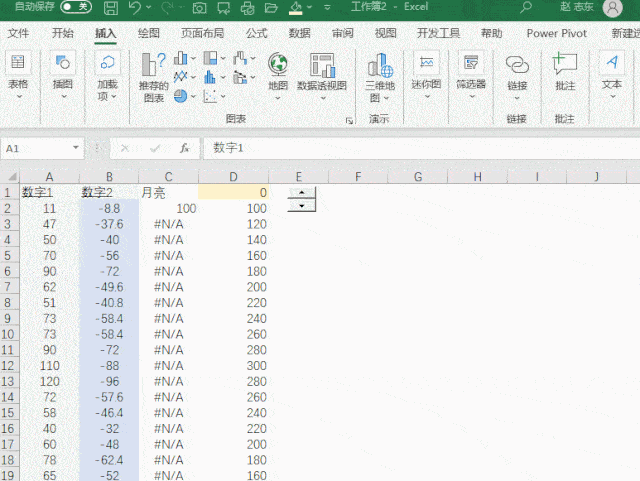Open the fill color dropdown in toolbar
Image resolution: width=640 pixels, height=481 pixels.
pyautogui.click(x=309, y=7)
